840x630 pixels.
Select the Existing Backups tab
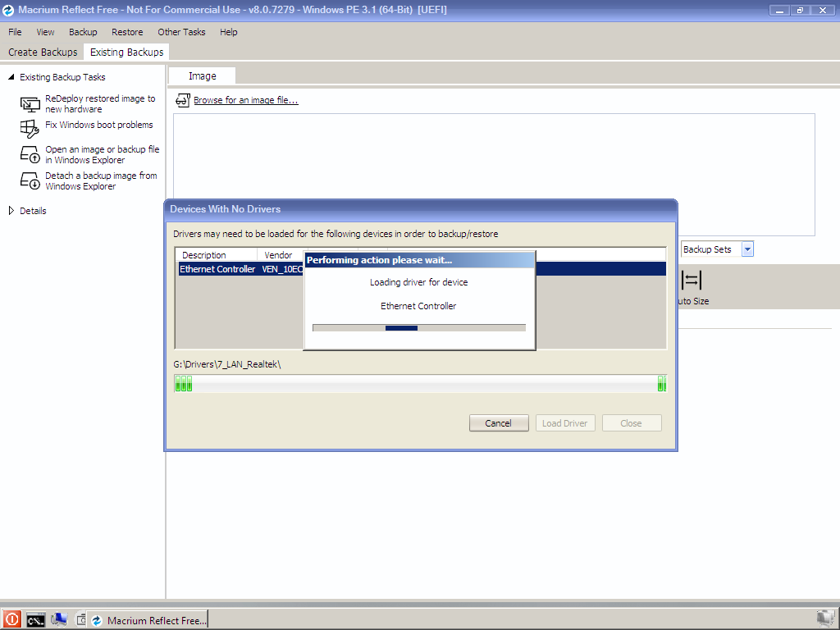coord(126,52)
